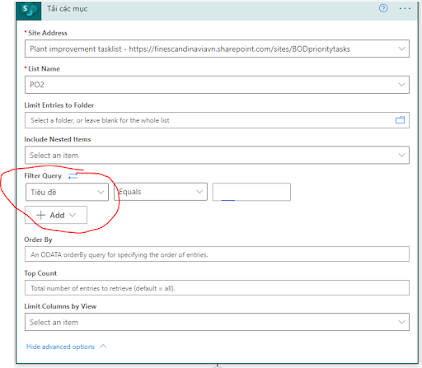422x368 pixels.
Task: Click the folder picker icon in Limit Entries to Folder
Action: click(400, 120)
